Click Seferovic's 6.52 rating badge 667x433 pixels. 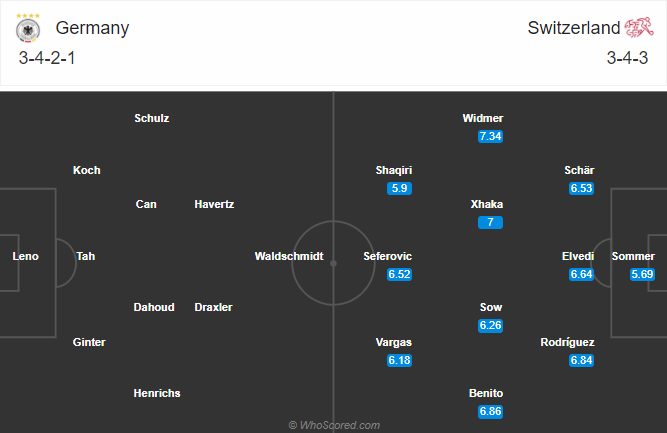pos(400,274)
